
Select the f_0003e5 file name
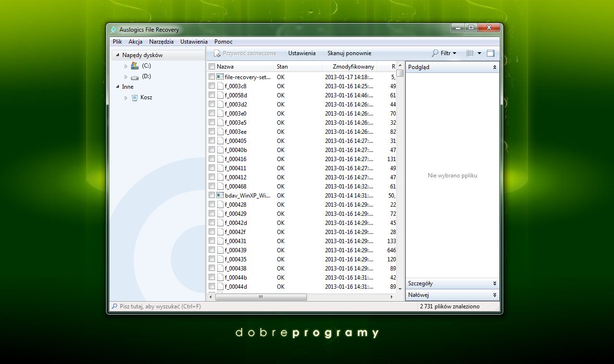click(236, 122)
